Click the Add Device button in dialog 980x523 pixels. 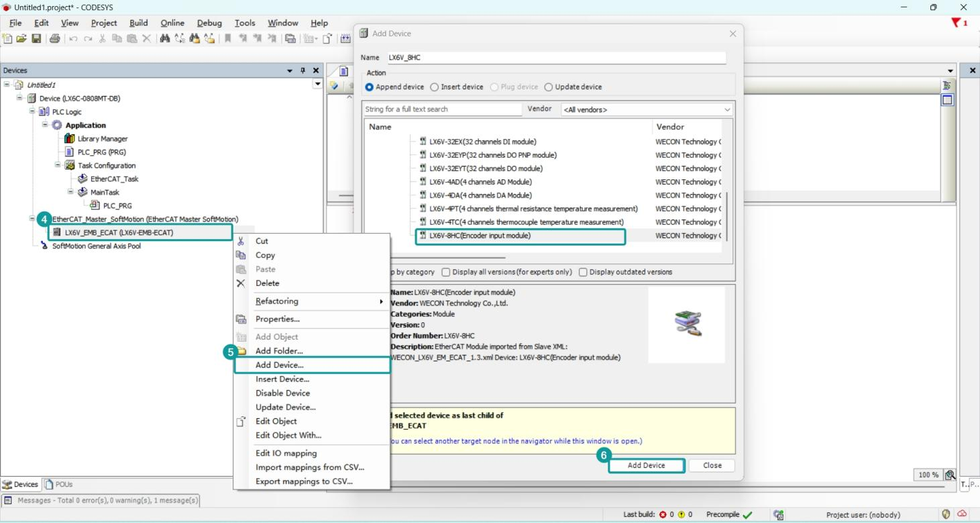click(x=647, y=465)
